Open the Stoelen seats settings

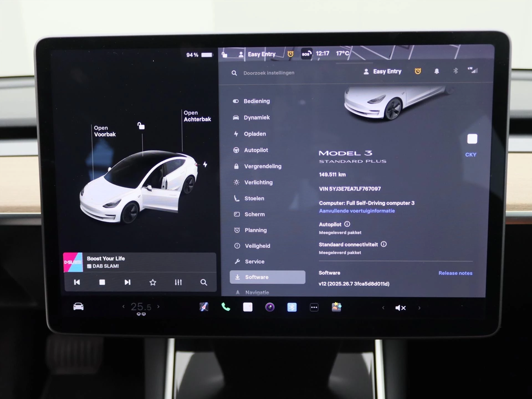[254, 198]
